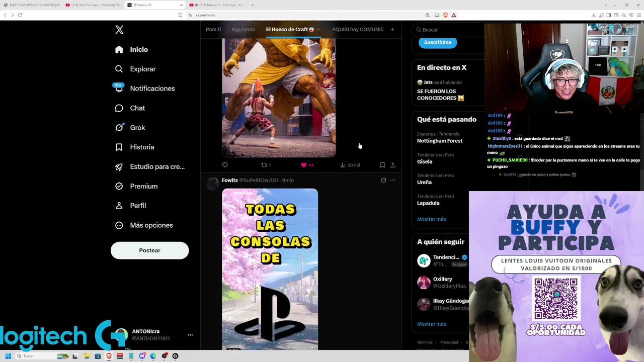Open Estudio para creadores
The width and height of the screenshot is (644, 362).
coord(149,166)
